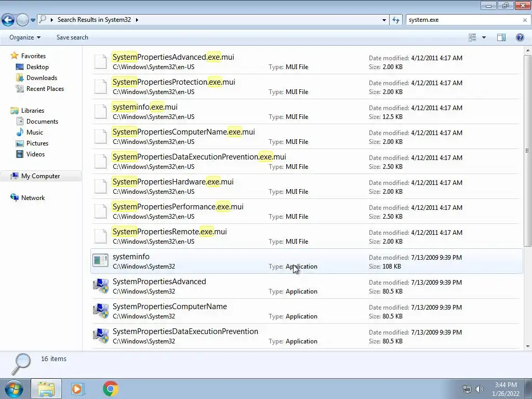Click the blank file icon of systeminfo.exe.mui
Screen dimensions: 532x399
click(100, 111)
